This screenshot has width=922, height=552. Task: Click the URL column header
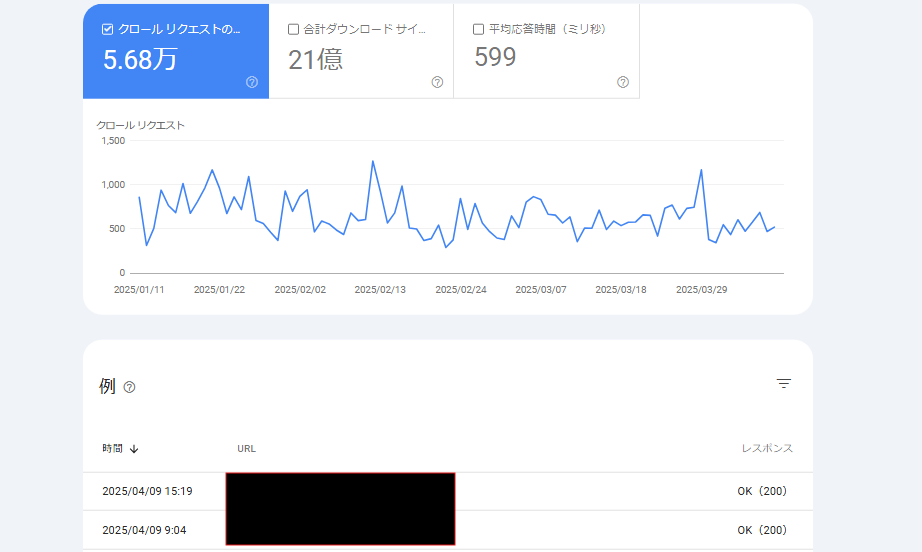tap(246, 449)
